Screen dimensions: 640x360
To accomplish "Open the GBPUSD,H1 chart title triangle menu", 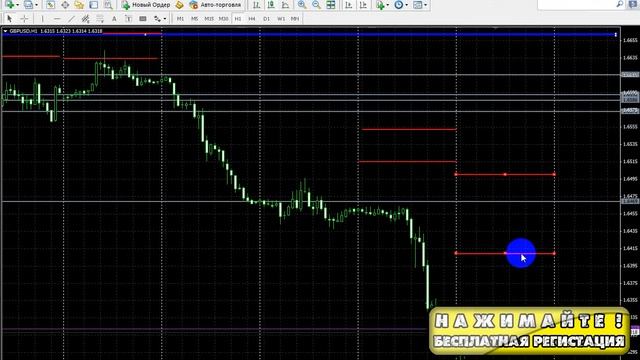I will tap(5, 31).
